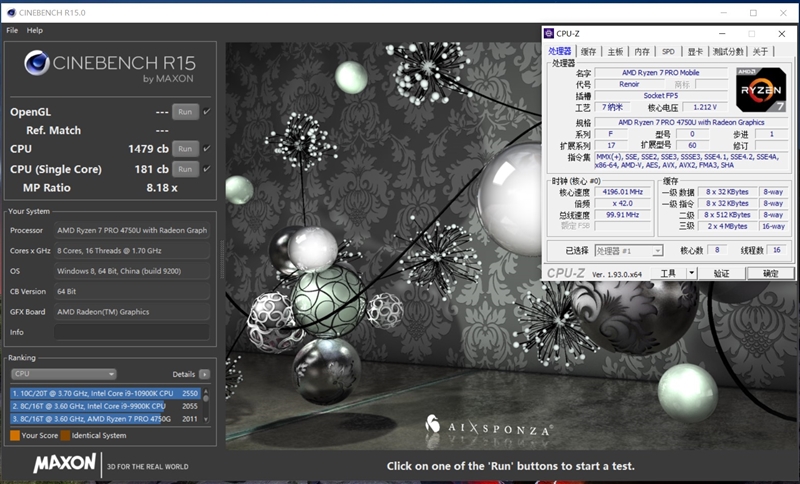
Task: Open the CPU ranking dropdown
Action: pyautogui.click(x=64, y=374)
